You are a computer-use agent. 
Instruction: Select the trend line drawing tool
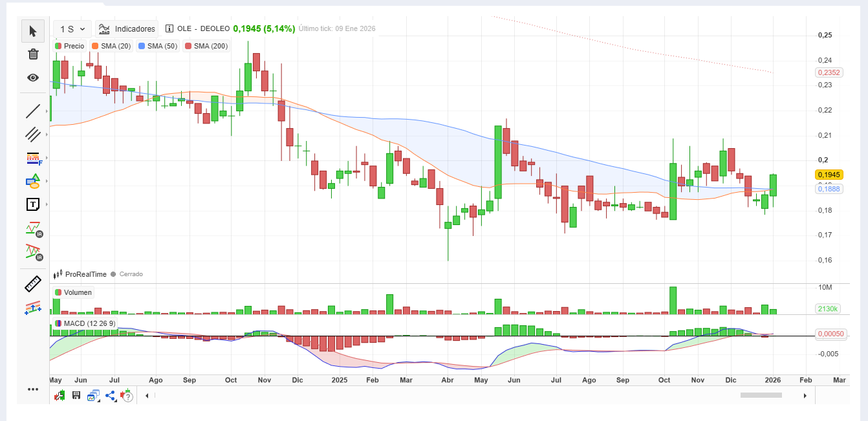33,111
